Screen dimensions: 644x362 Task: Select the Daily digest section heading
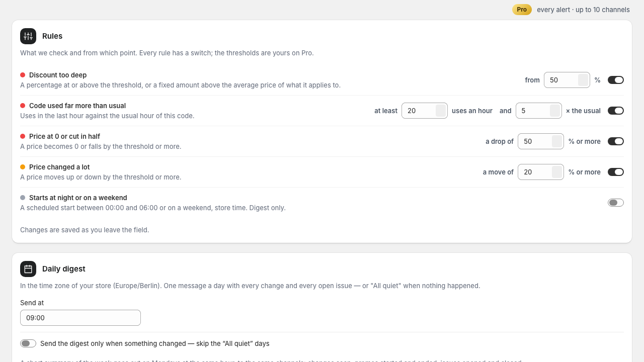[64, 269]
